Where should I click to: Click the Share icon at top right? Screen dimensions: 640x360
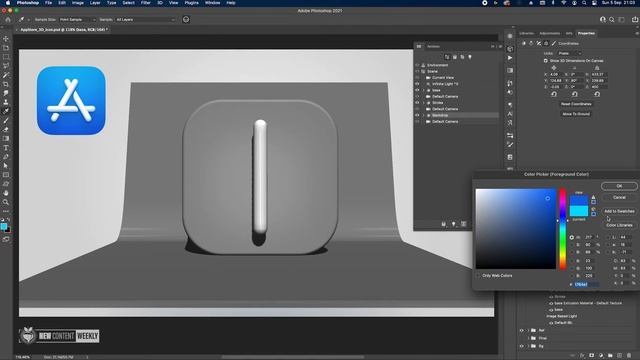pyautogui.click(x=635, y=19)
